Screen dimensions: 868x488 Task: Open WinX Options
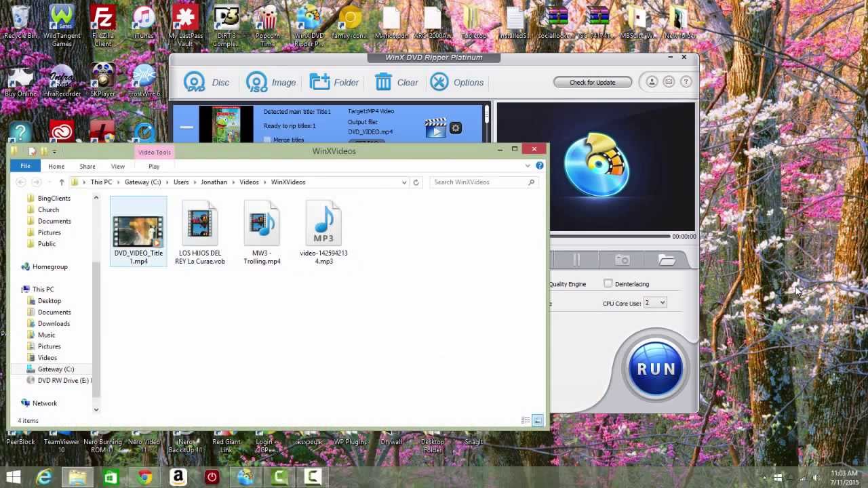(x=456, y=83)
